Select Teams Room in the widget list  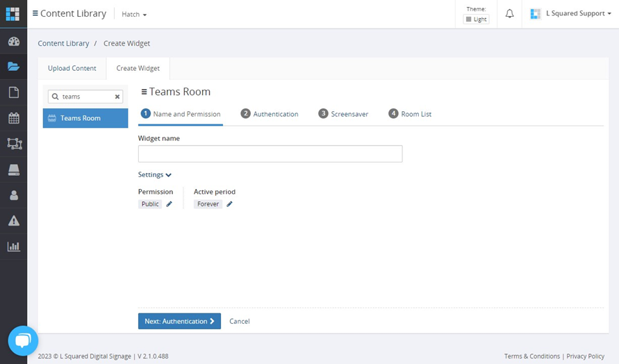(85, 118)
